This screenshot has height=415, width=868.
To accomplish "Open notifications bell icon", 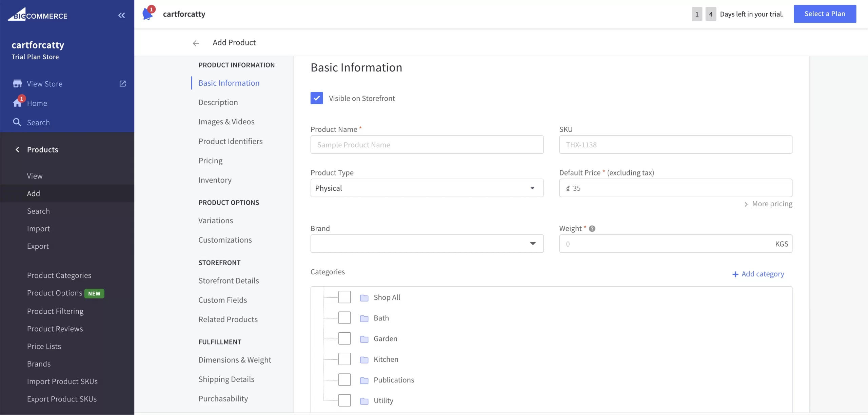I will point(148,14).
